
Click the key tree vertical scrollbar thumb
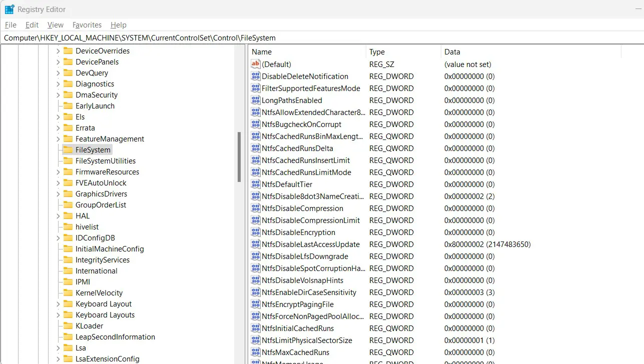click(x=239, y=157)
